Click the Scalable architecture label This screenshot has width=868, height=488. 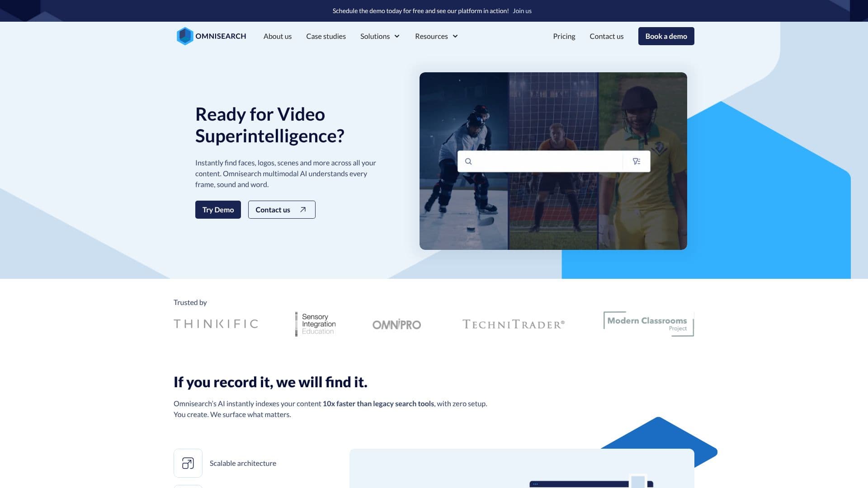tap(243, 463)
